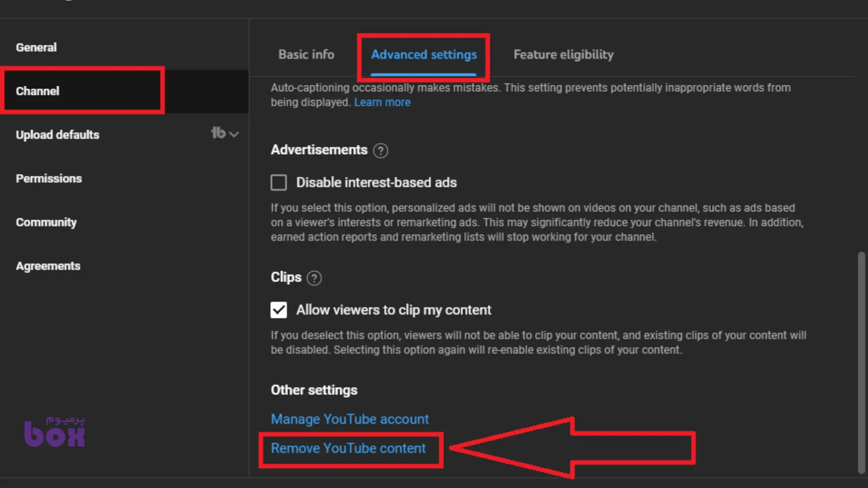The width and height of the screenshot is (868, 488).
Task: Open the Agreements section
Action: (x=48, y=266)
